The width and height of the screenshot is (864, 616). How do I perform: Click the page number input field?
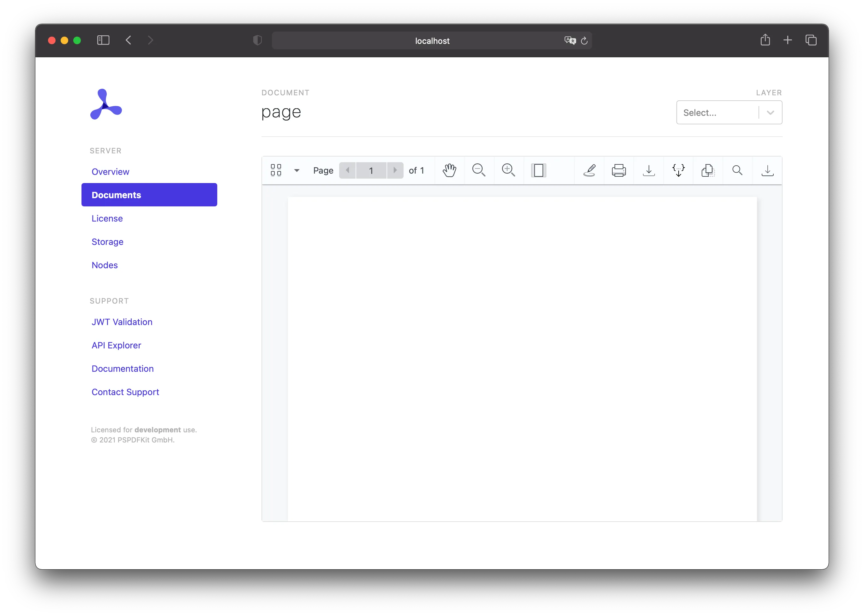click(x=371, y=170)
